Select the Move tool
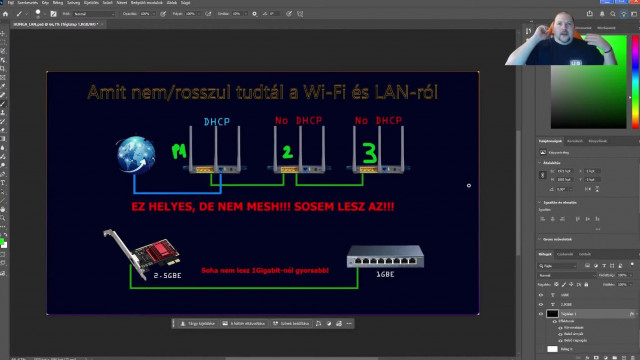This screenshot has height=360, width=640. pos(3,33)
